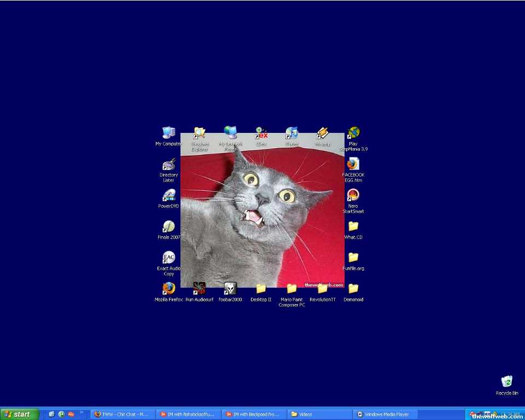Launch foobar2000 from the desktop
Screen dimensions: 525x420
[x=230, y=289]
